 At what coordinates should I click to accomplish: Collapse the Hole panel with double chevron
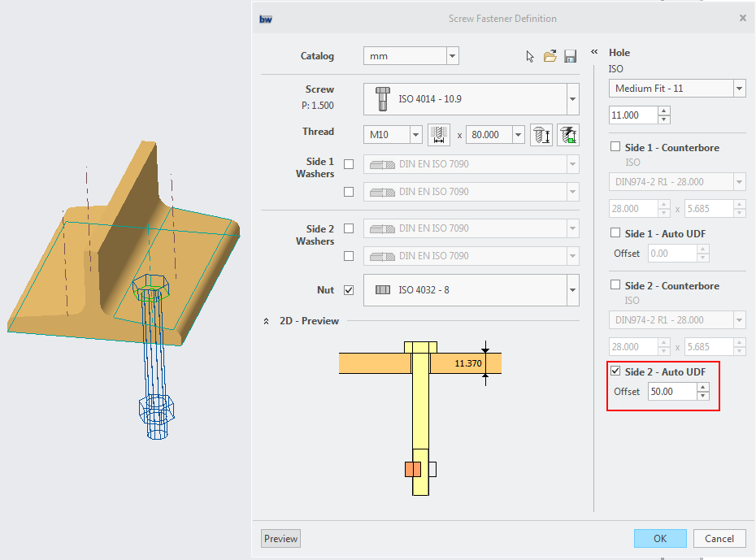[594, 51]
